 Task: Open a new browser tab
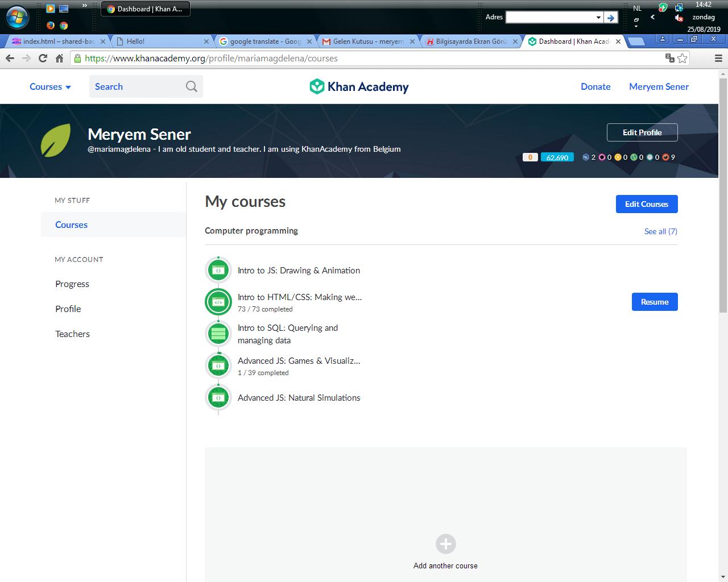pyautogui.click(x=636, y=41)
